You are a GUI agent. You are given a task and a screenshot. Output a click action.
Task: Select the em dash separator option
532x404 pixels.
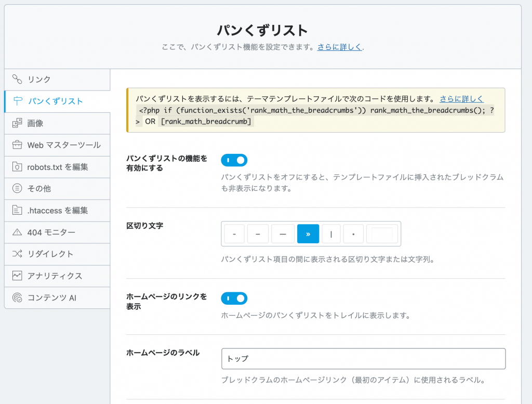click(x=283, y=234)
